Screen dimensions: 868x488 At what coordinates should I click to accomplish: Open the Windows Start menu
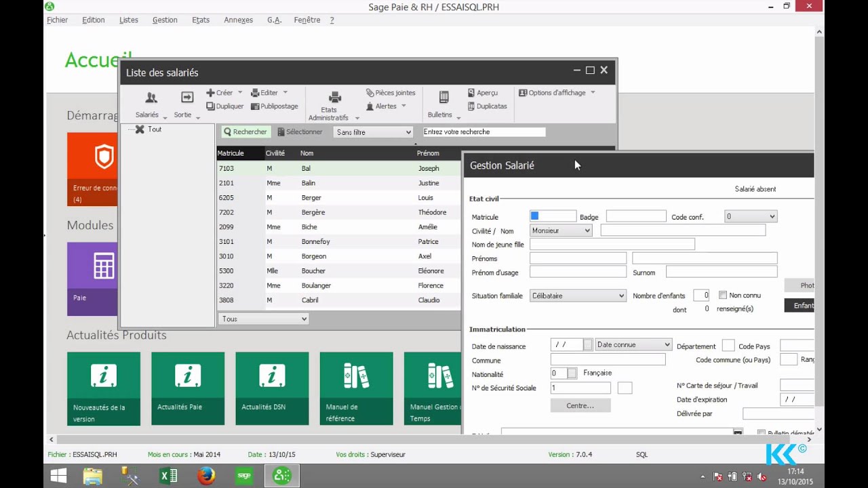coord(59,476)
